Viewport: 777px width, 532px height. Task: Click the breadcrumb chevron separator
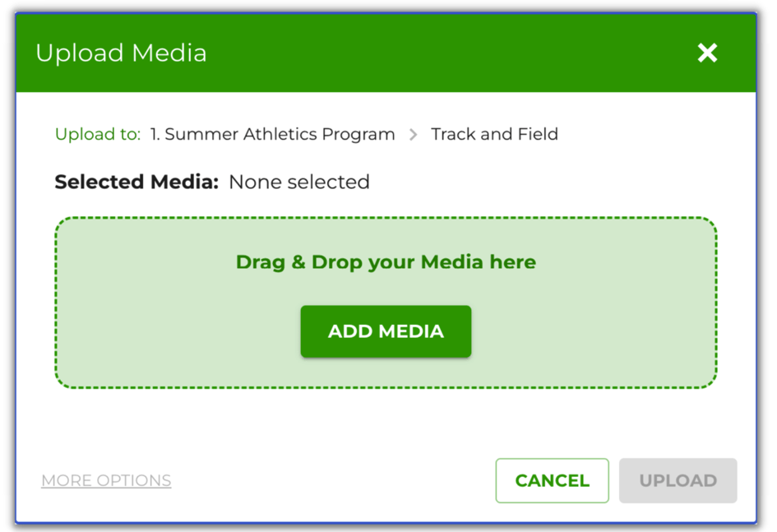click(x=413, y=134)
